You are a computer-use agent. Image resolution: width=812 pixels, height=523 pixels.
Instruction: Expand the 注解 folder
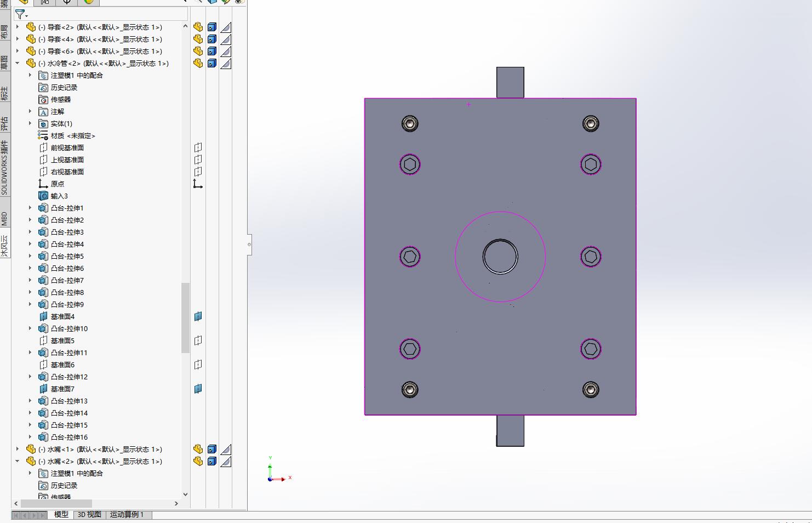(x=30, y=111)
